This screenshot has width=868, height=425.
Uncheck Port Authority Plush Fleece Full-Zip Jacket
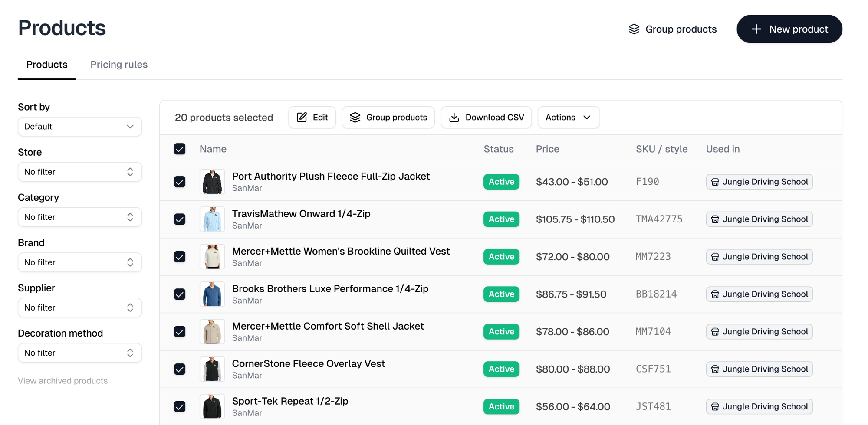point(180,182)
